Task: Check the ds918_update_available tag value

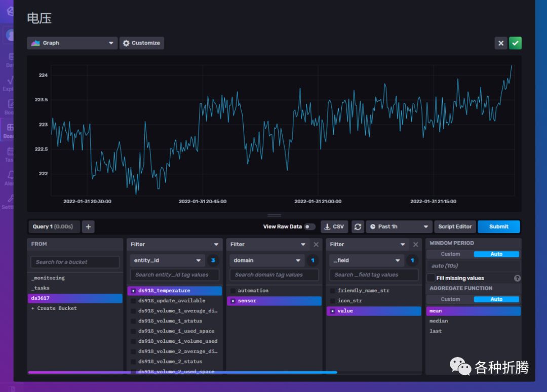Action: point(174,301)
